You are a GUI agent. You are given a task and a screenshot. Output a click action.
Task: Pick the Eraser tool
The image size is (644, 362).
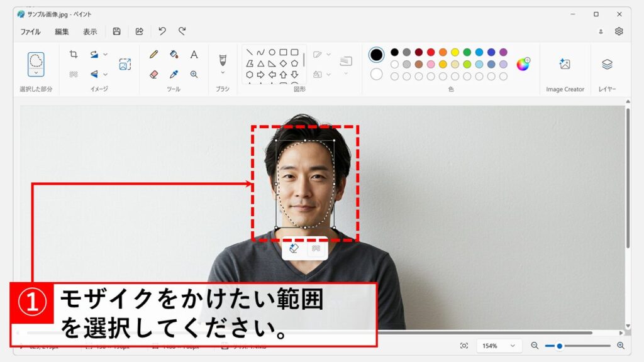pos(154,74)
